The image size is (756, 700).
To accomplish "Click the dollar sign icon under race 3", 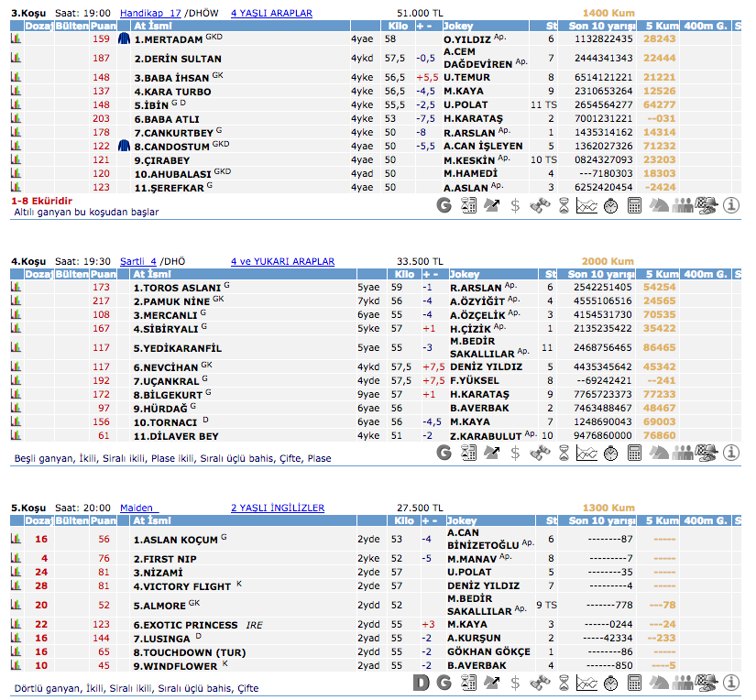I will click(515, 206).
